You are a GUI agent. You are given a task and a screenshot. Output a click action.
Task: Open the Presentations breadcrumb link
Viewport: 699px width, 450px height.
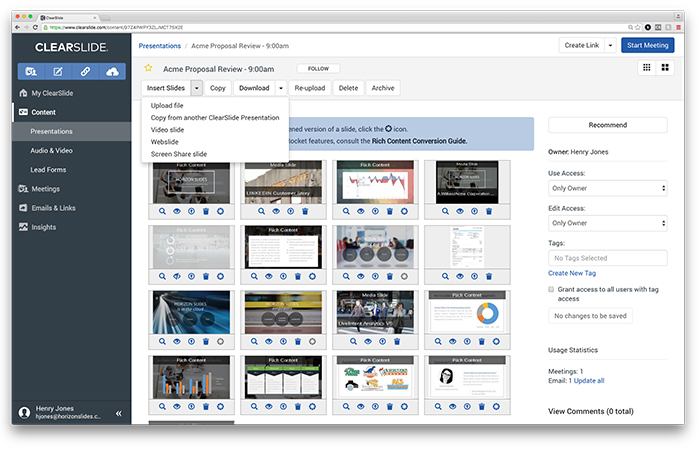pyautogui.click(x=160, y=46)
